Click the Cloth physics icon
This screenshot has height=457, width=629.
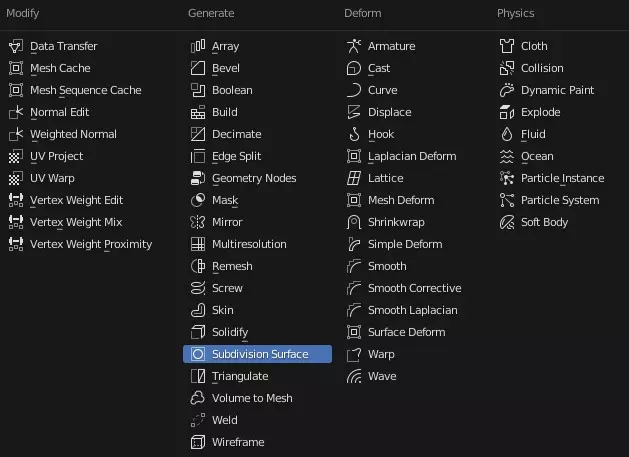click(507, 46)
